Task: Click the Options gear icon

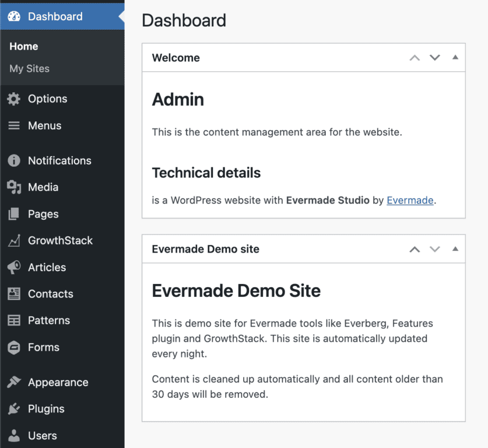Action: coord(13,99)
